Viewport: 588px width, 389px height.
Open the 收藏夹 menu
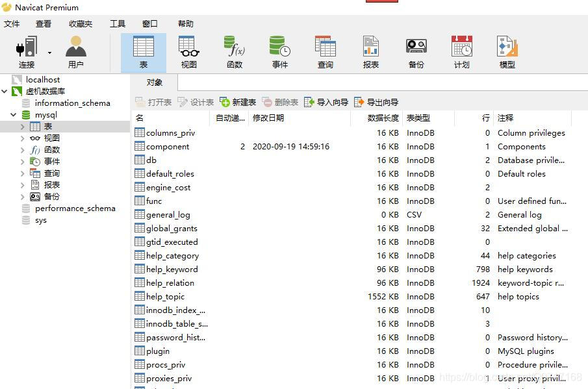pyautogui.click(x=81, y=23)
